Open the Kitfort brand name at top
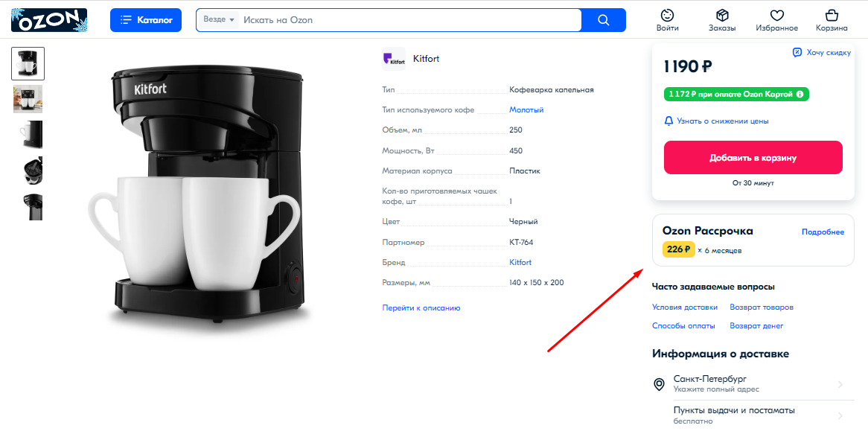This screenshot has width=868, height=440. 426,59
